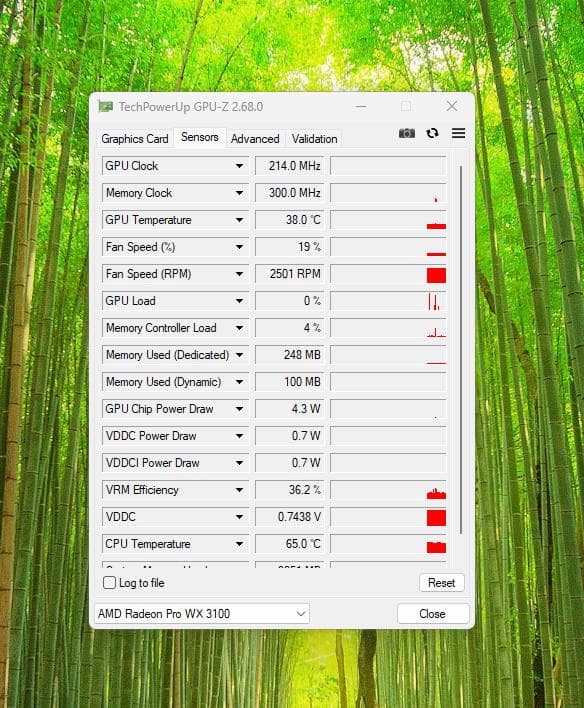The width and height of the screenshot is (584, 708).
Task: Open the VRM Efficiency dropdown
Action: point(239,490)
